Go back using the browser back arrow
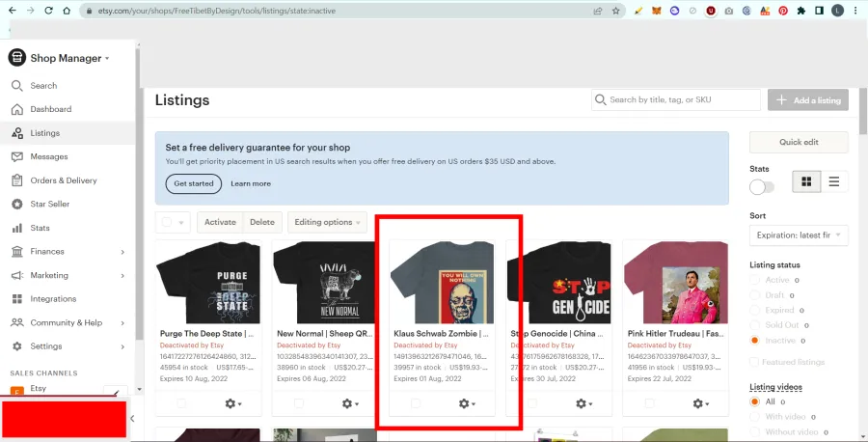868x442 pixels. 13,11
